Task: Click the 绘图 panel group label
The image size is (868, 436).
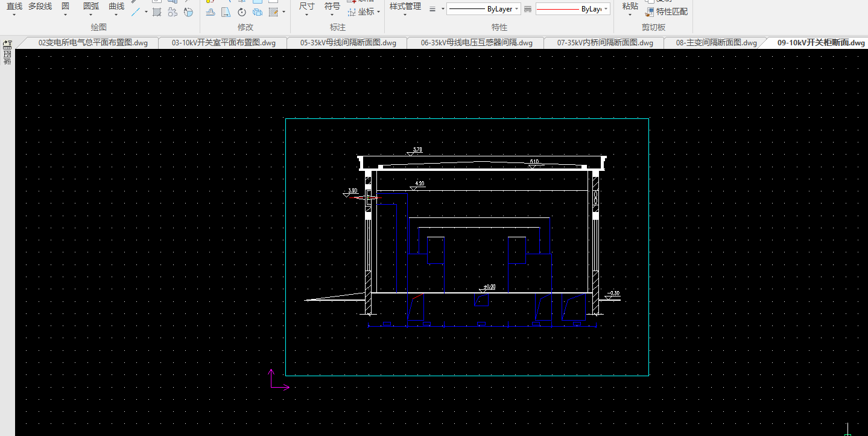Action: 99,27
